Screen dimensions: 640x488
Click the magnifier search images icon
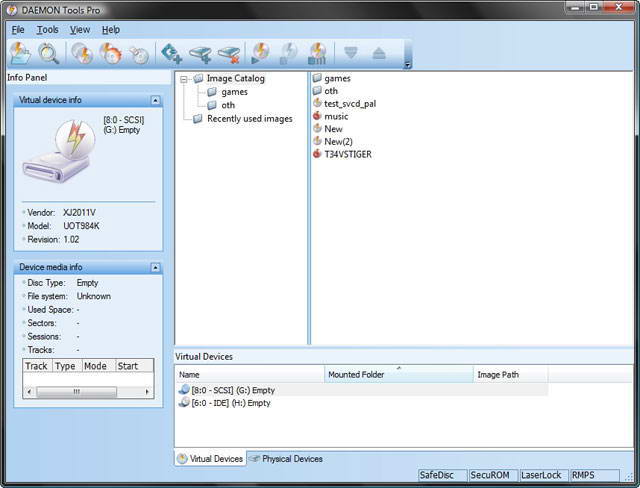pos(48,54)
